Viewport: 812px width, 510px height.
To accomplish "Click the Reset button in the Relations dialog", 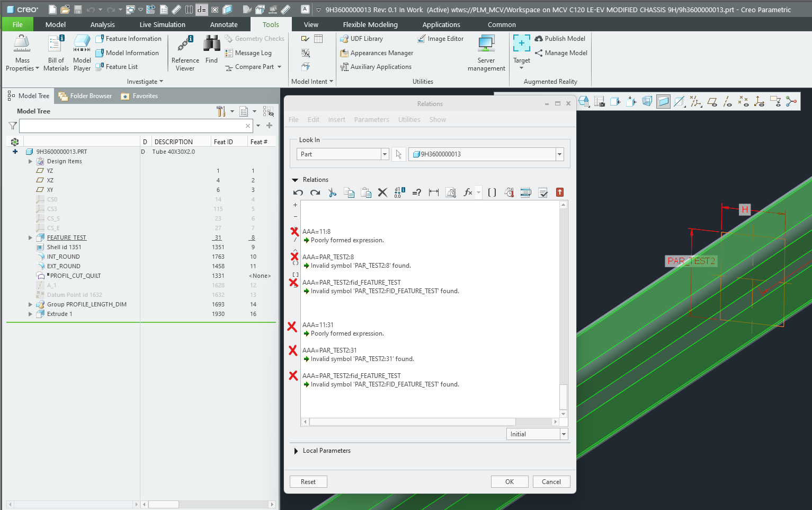I will 308,481.
